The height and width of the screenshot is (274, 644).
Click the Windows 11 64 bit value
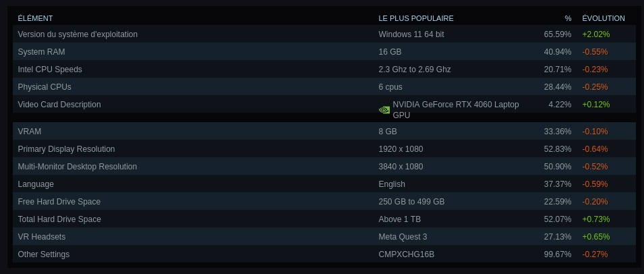point(411,34)
